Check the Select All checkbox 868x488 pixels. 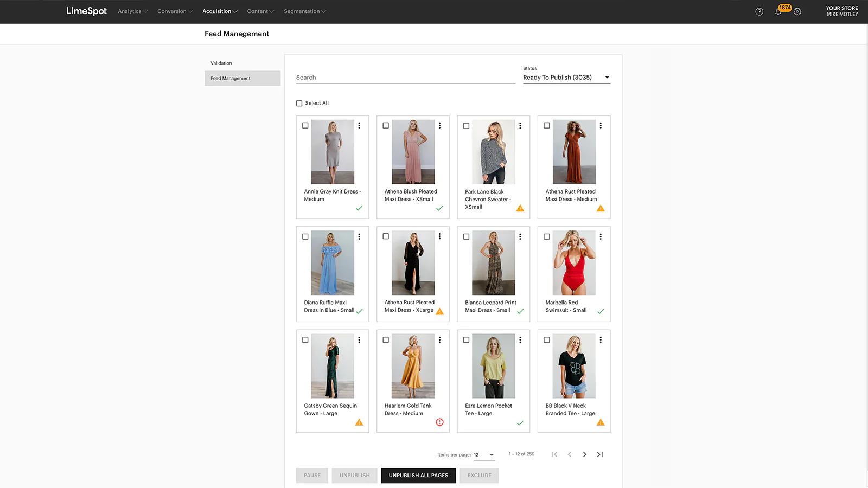[x=299, y=103]
